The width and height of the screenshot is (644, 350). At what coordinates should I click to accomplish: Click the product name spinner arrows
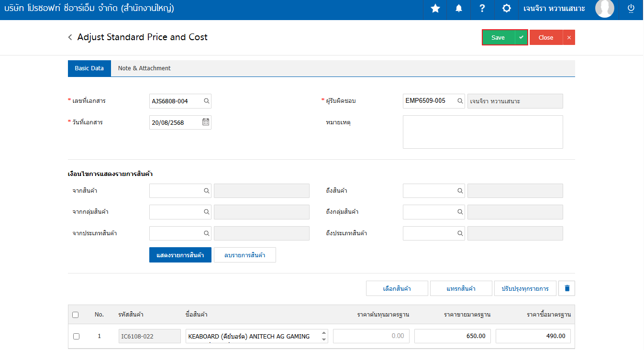324,336
